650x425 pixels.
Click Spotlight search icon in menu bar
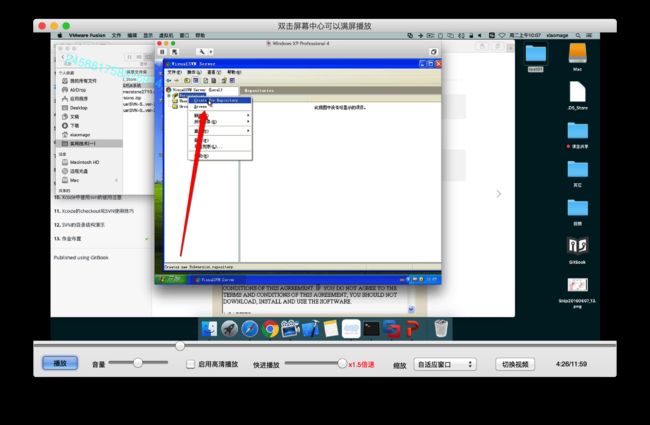point(578,35)
